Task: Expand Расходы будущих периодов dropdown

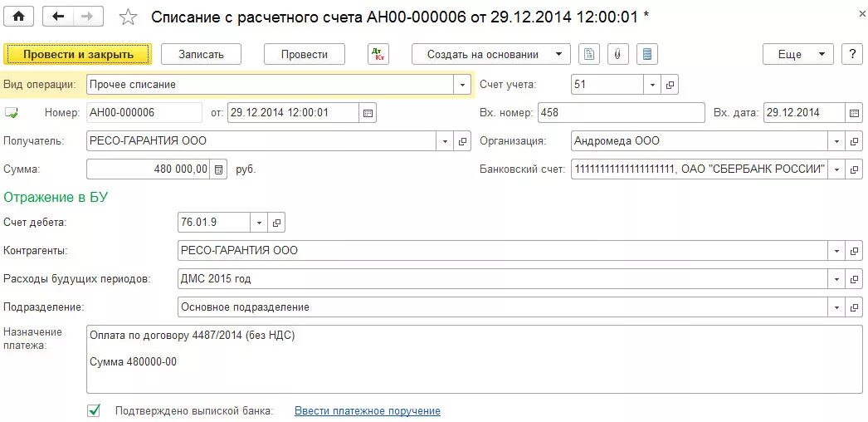Action: point(836,278)
